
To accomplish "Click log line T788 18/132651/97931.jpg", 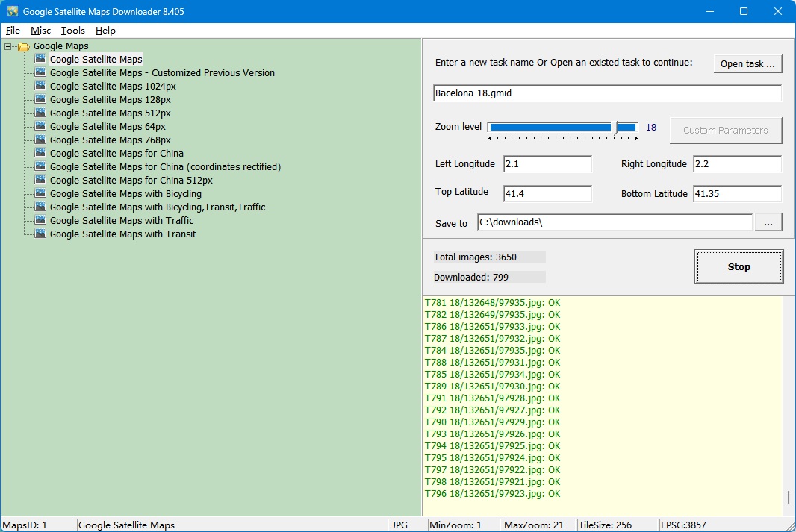I will pos(492,363).
